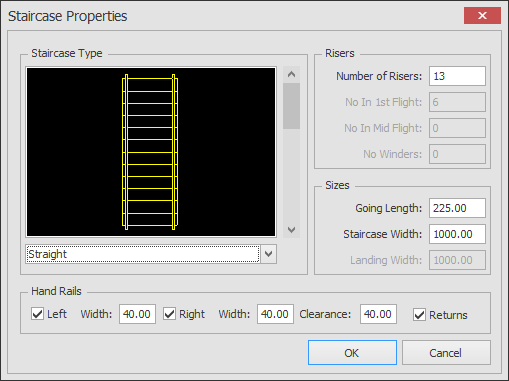Click the Cancel button
Image resolution: width=509 pixels, height=381 pixels.
click(x=446, y=353)
